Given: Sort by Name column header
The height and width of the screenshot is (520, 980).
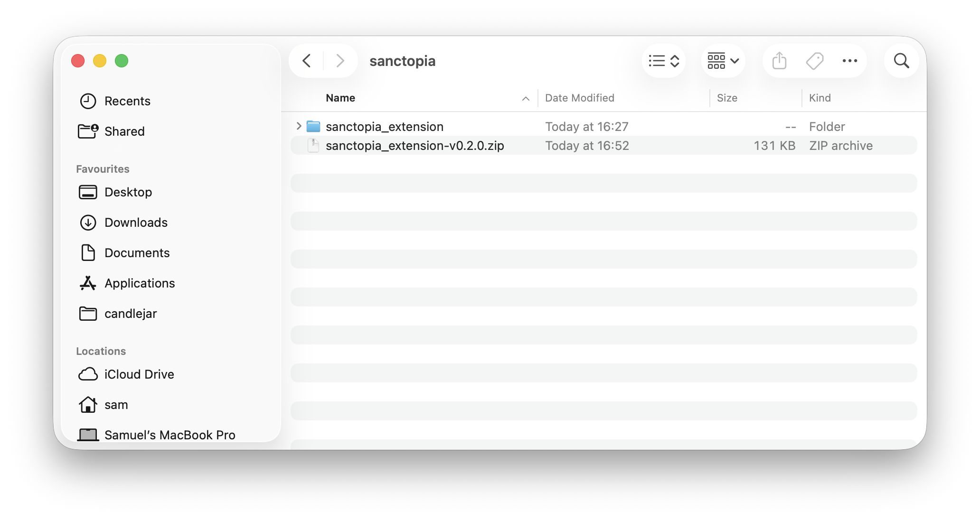Looking at the screenshot, I should pyautogui.click(x=340, y=98).
